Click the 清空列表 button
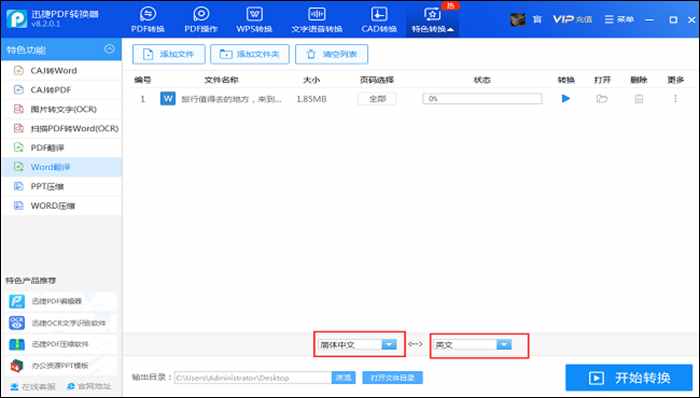This screenshot has height=398, width=700. tap(332, 54)
